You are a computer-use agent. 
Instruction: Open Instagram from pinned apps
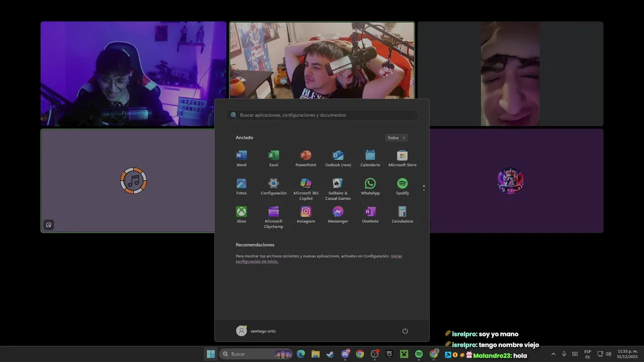point(306,215)
